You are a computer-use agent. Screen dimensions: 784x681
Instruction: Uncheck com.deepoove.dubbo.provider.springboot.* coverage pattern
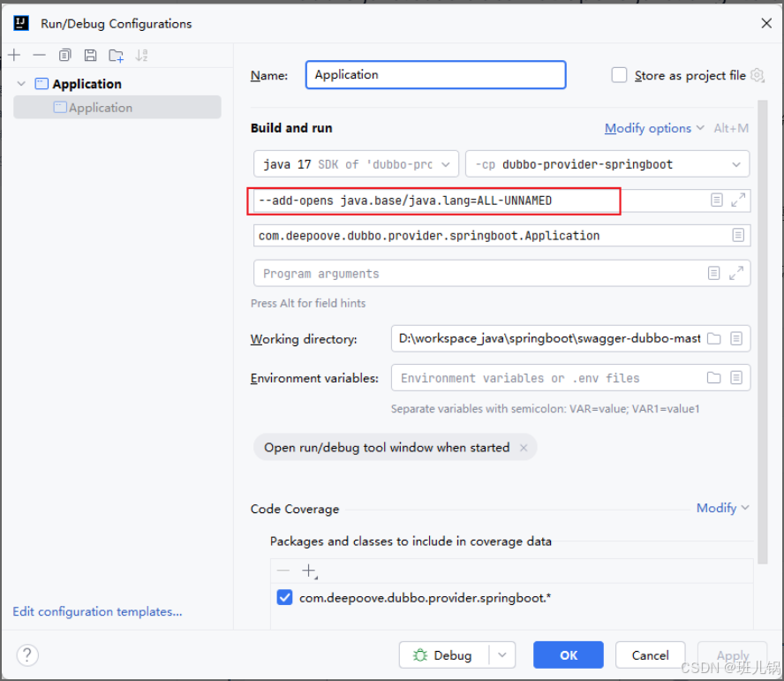[284, 597]
